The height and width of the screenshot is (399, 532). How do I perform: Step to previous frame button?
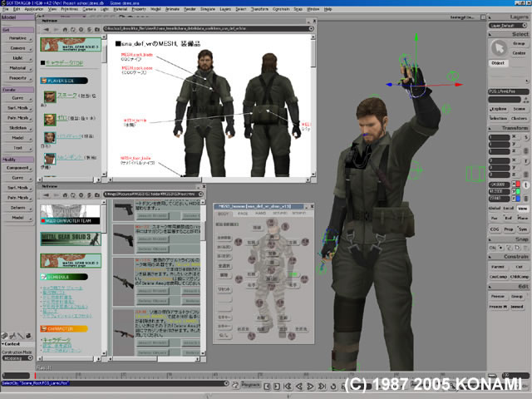267,386
